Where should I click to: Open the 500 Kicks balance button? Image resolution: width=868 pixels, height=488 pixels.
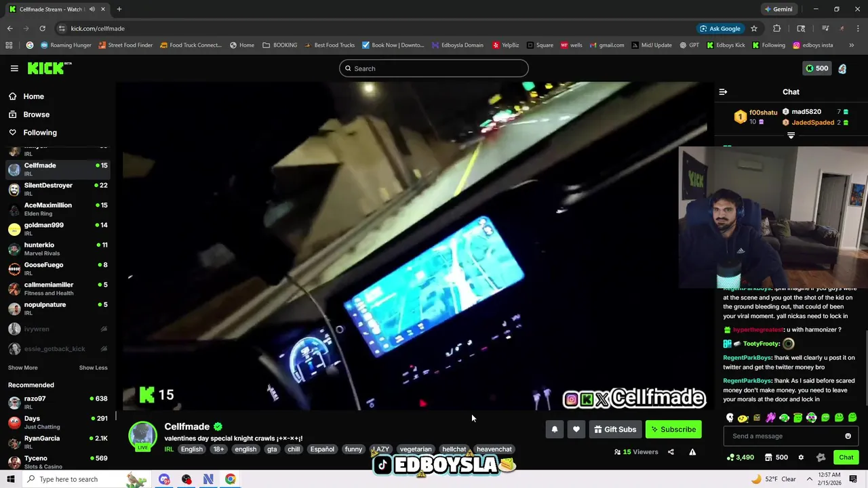tap(816, 68)
